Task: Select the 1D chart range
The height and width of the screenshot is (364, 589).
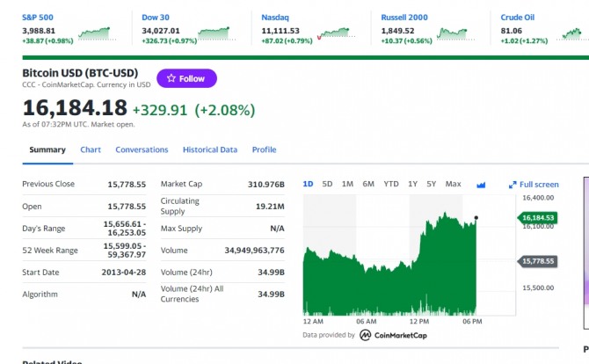Action: tap(308, 184)
